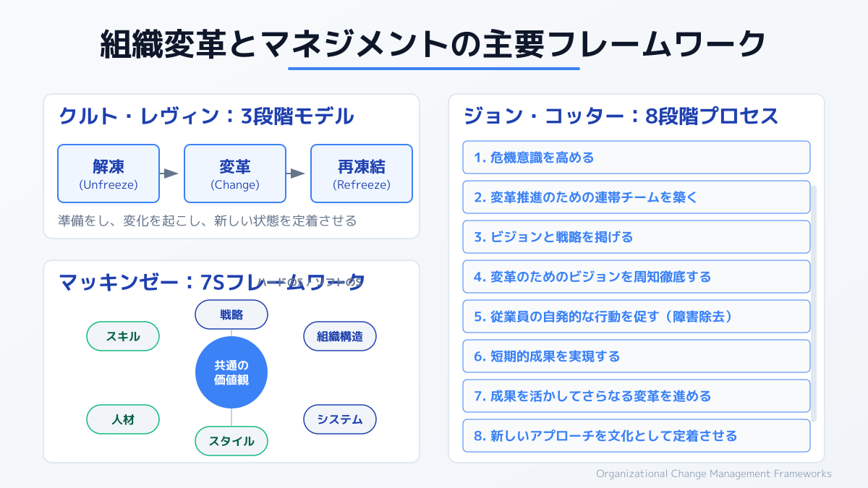This screenshot has height=488, width=868.
Task: Select the システム pill node
Action: [x=340, y=419]
